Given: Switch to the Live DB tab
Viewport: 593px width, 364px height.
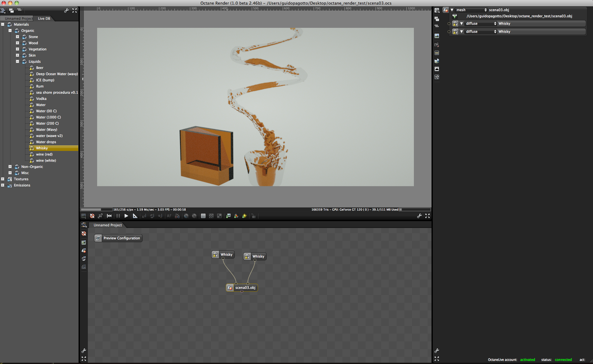Looking at the screenshot, I should pyautogui.click(x=44, y=19).
